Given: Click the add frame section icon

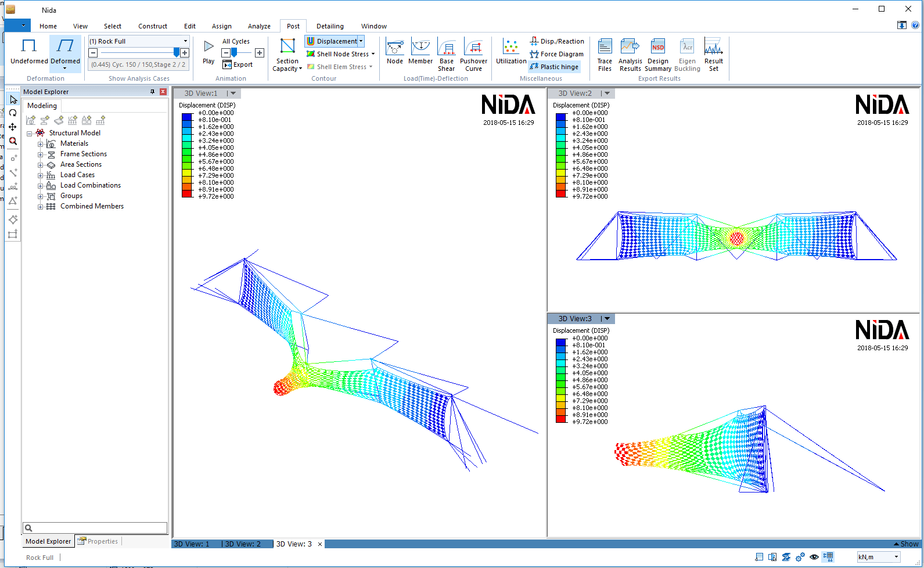Looking at the screenshot, I should coord(45,120).
